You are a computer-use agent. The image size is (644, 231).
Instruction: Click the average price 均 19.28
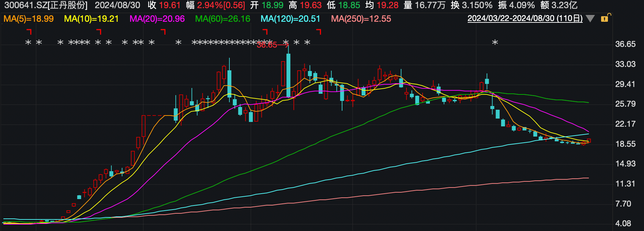coord(382,5)
